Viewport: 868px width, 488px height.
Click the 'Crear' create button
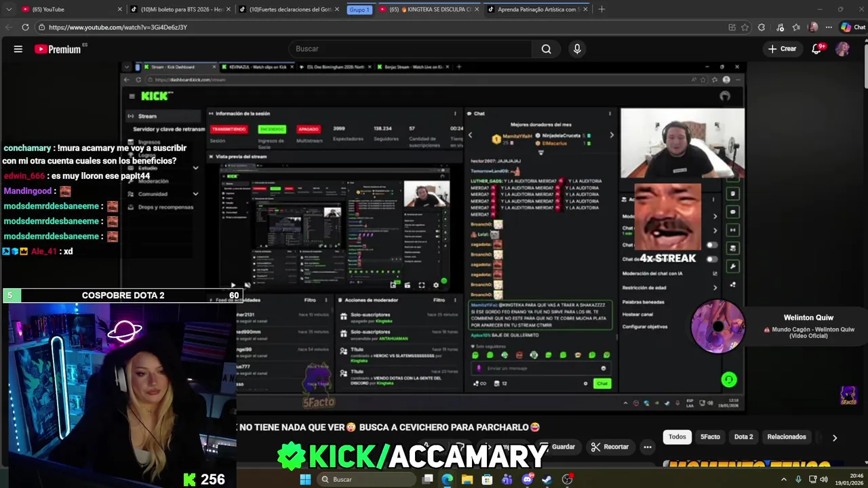pos(782,49)
